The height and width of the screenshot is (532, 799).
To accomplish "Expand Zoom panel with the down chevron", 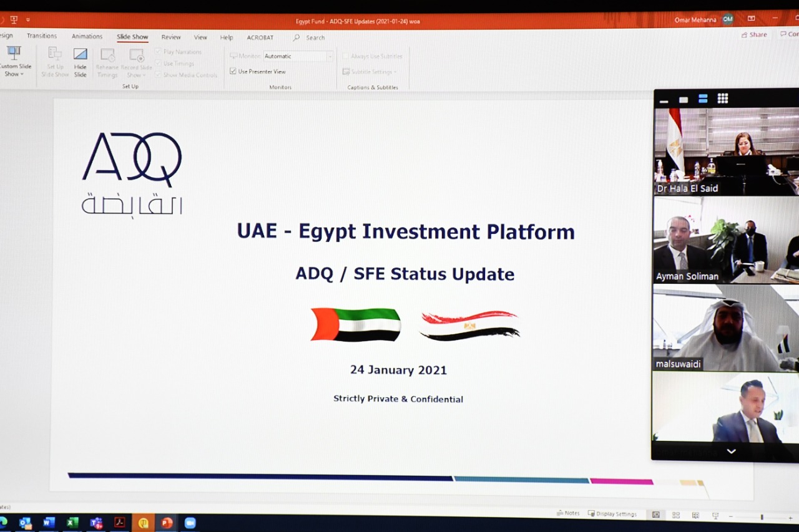I will pyautogui.click(x=731, y=451).
